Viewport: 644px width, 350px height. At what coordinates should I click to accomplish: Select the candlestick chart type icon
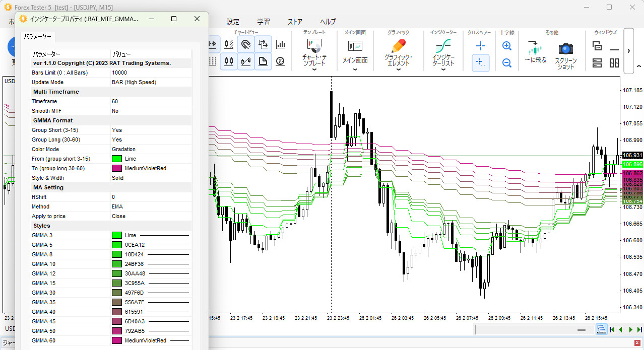coord(229,61)
